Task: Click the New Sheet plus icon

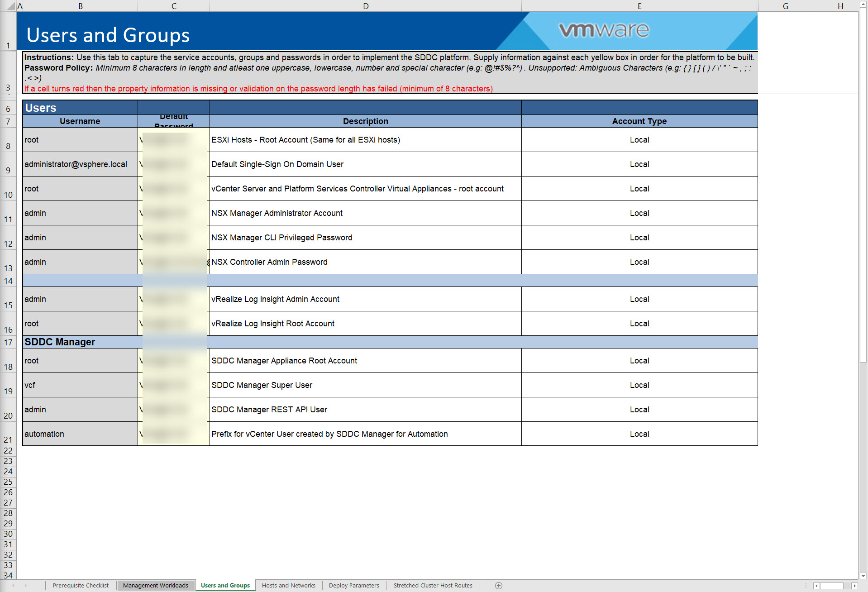Action: (498, 586)
